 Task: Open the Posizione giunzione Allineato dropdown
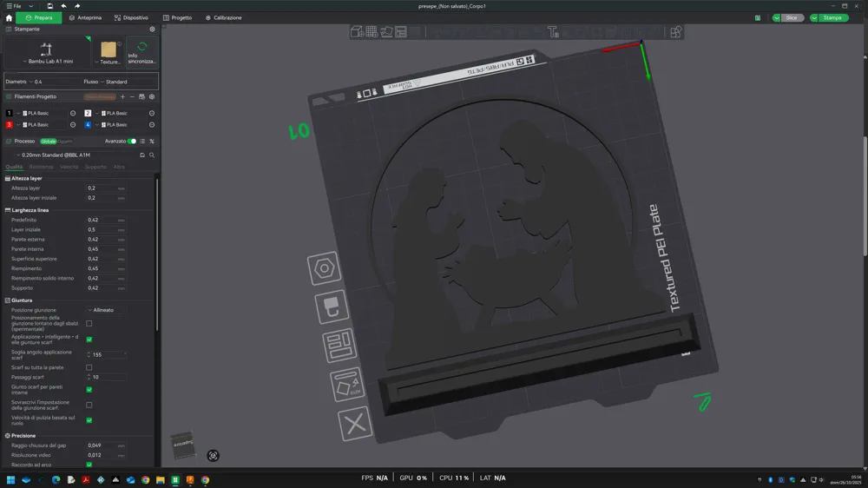pos(105,310)
